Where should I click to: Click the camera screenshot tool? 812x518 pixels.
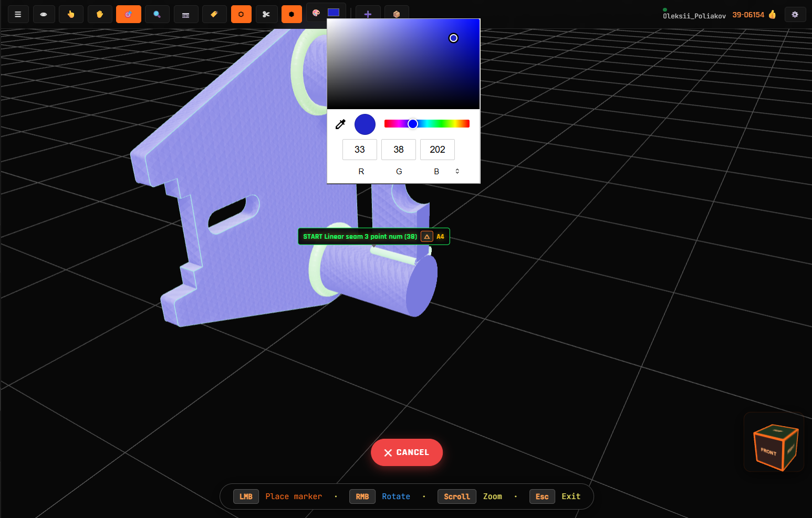(x=186, y=14)
